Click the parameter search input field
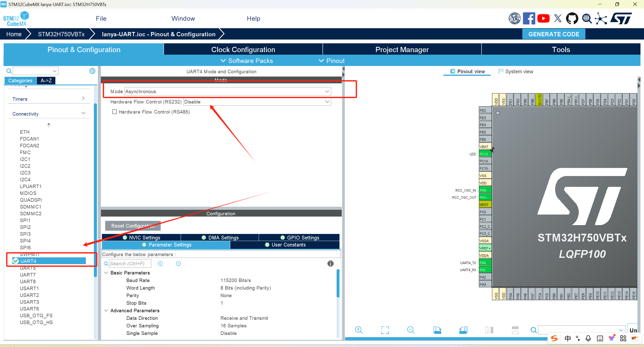Screen dimensions: 644x347 click(130, 264)
